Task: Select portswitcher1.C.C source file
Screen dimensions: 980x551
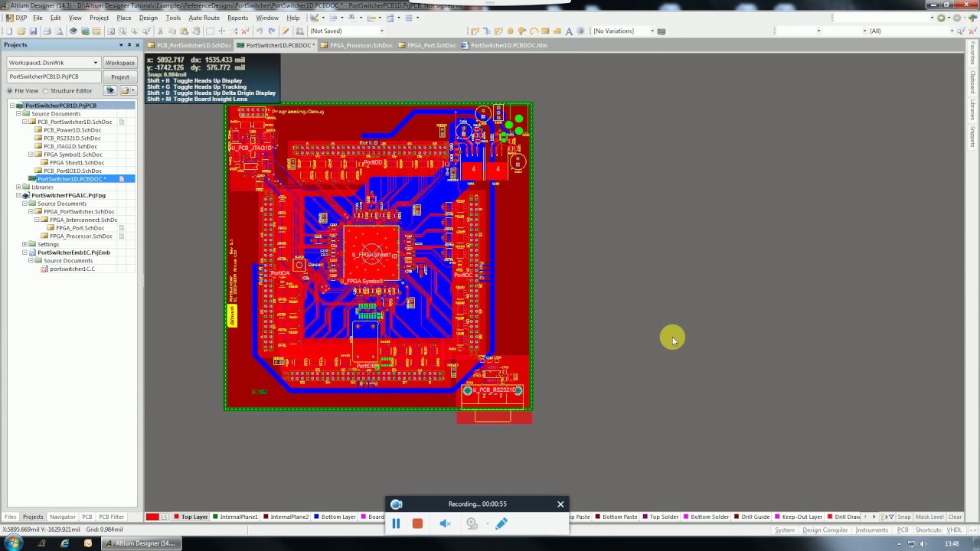Action: [x=72, y=269]
